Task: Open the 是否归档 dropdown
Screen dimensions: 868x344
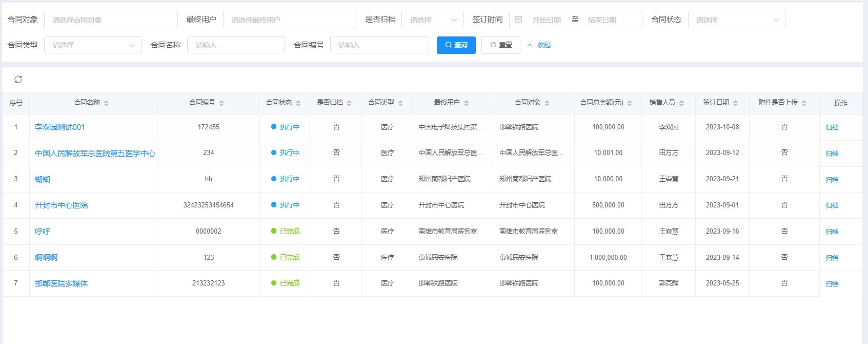Action: click(432, 20)
